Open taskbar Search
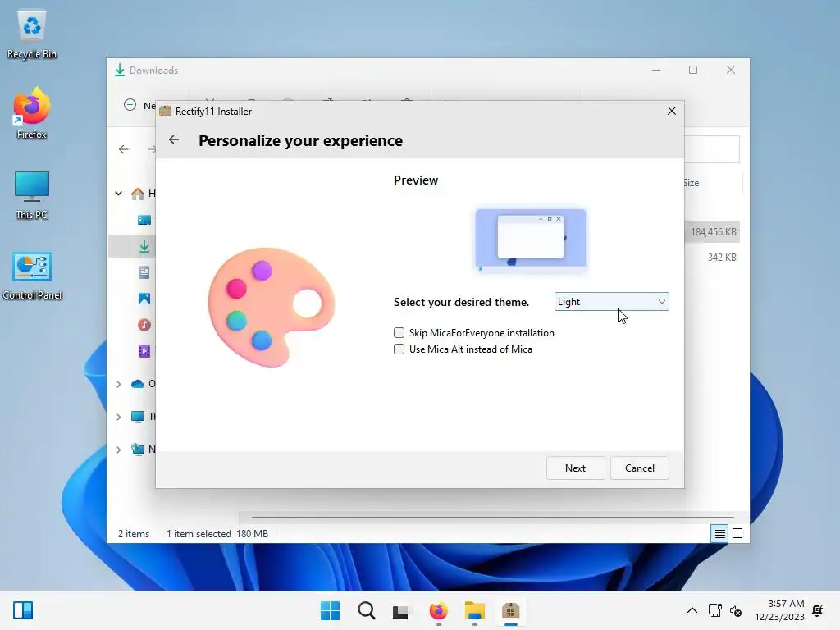Image resolution: width=840 pixels, height=630 pixels. point(367,610)
